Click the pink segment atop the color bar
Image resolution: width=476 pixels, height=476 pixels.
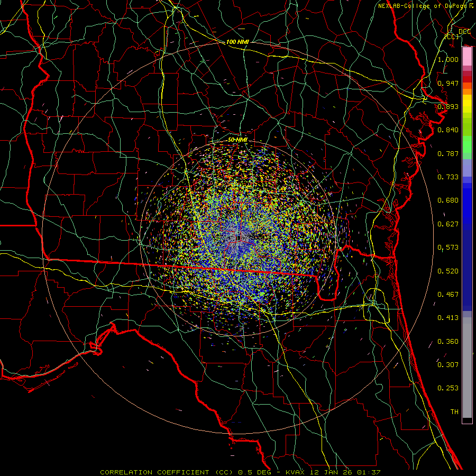467,57
